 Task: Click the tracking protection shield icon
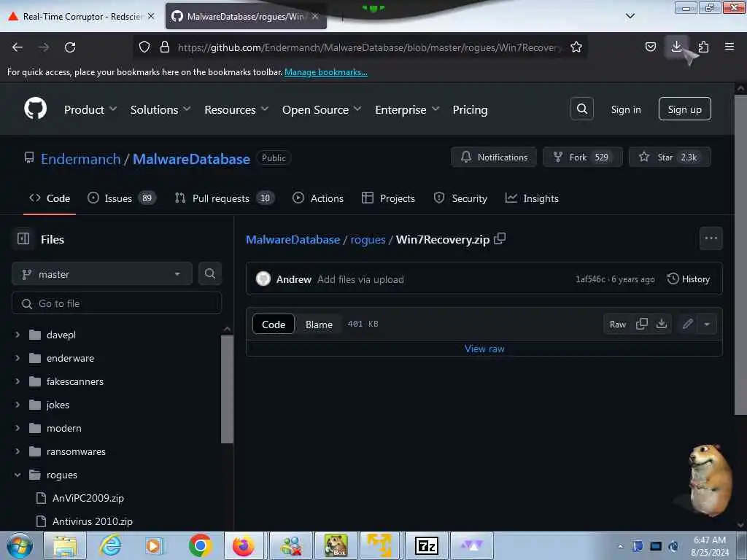pyautogui.click(x=144, y=47)
